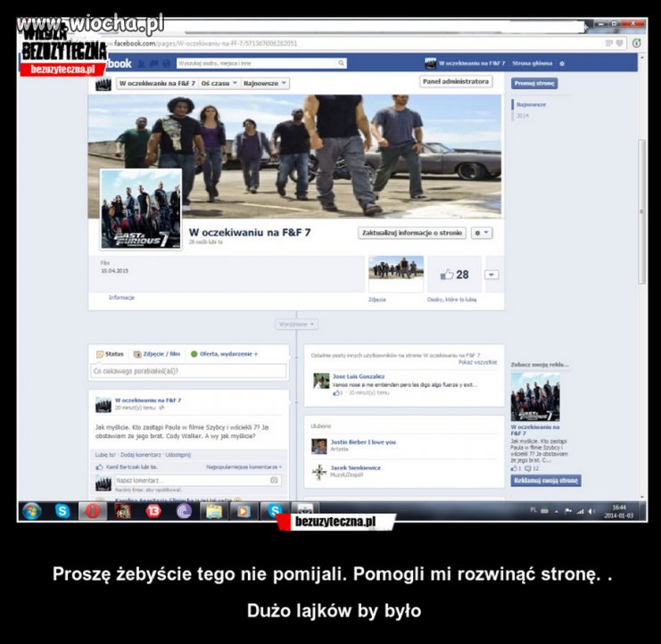Image resolution: width=661 pixels, height=644 pixels.
Task: Click camera icon in comment field
Action: 274,480
